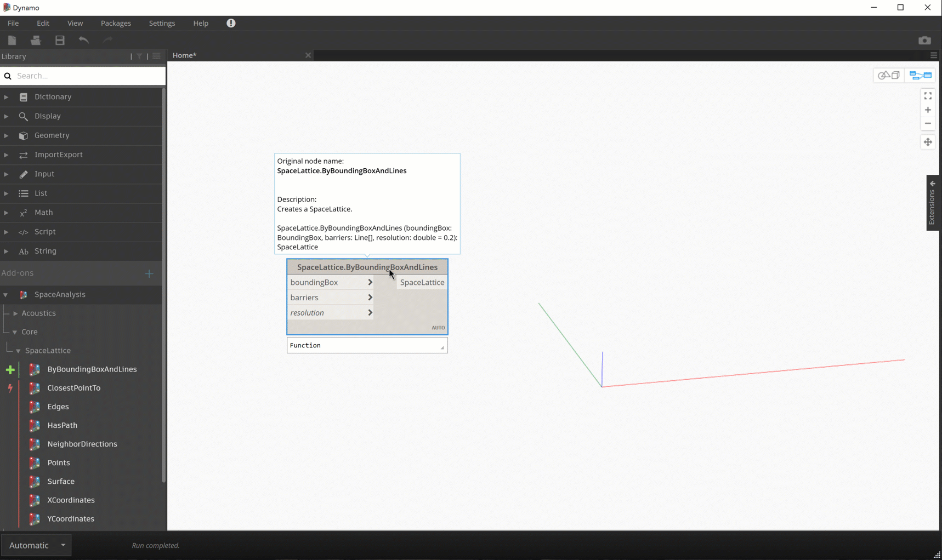Viewport: 942px width, 560px height.
Task: Open a file with the Open folder icon
Action: 35,40
